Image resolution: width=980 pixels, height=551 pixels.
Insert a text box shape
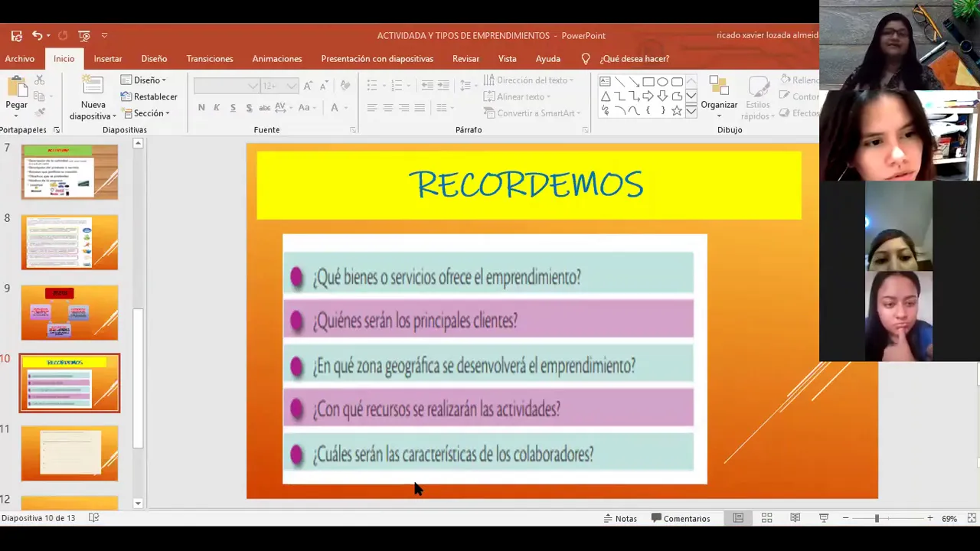pyautogui.click(x=605, y=82)
